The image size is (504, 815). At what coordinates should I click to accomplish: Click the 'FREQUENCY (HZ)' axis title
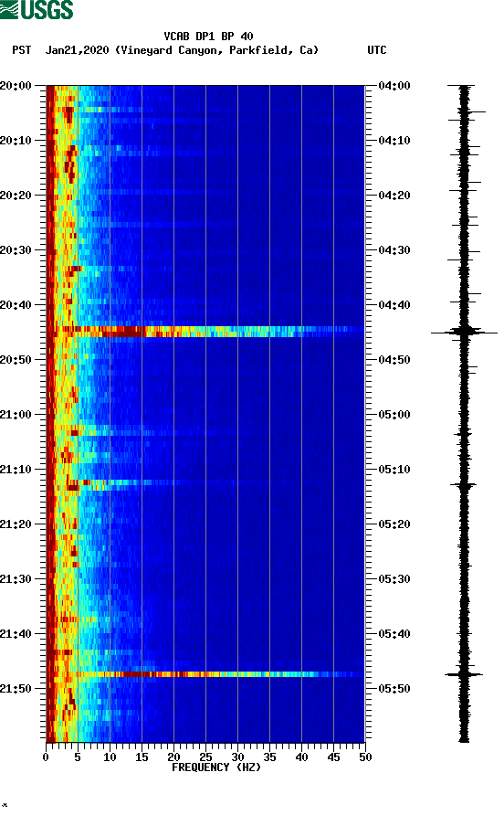(x=216, y=767)
